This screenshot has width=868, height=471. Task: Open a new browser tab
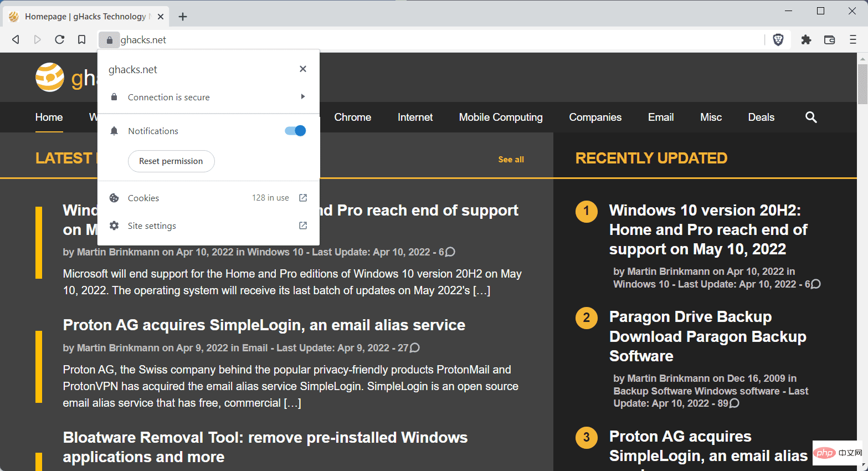click(x=183, y=17)
